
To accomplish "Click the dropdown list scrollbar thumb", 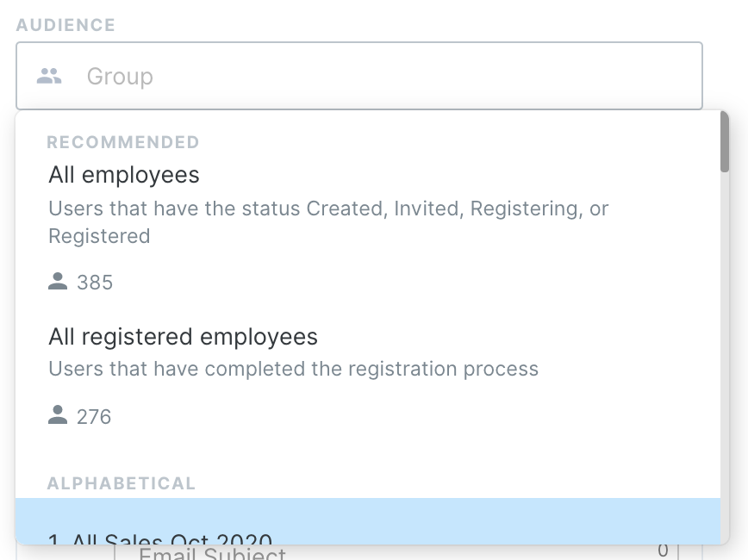I will 725,141.
